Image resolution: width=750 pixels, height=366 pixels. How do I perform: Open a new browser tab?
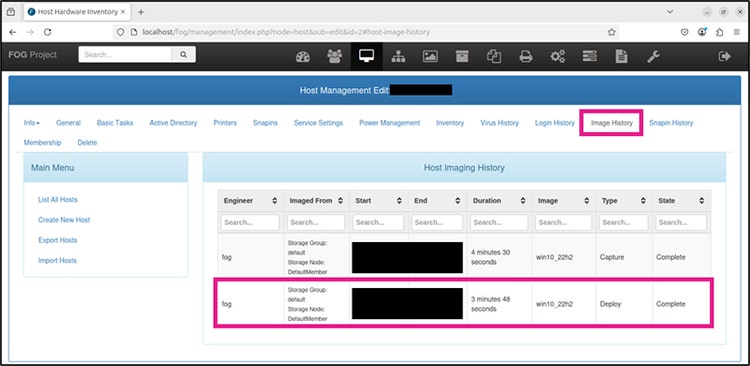click(141, 12)
